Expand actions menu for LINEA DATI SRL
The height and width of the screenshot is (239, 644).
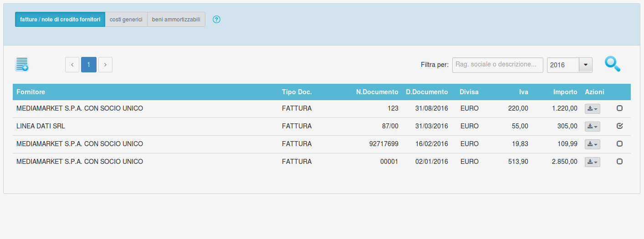(x=592, y=127)
